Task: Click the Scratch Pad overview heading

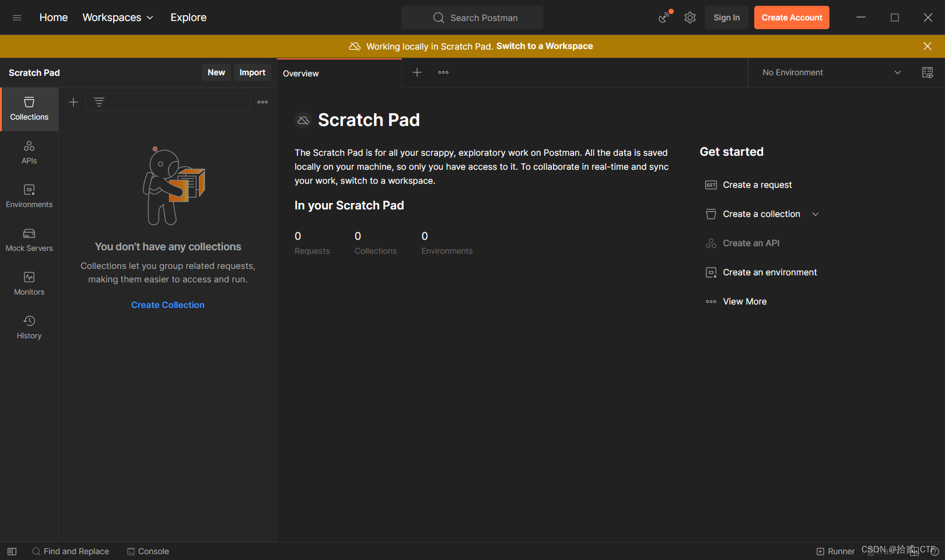Action: click(369, 120)
